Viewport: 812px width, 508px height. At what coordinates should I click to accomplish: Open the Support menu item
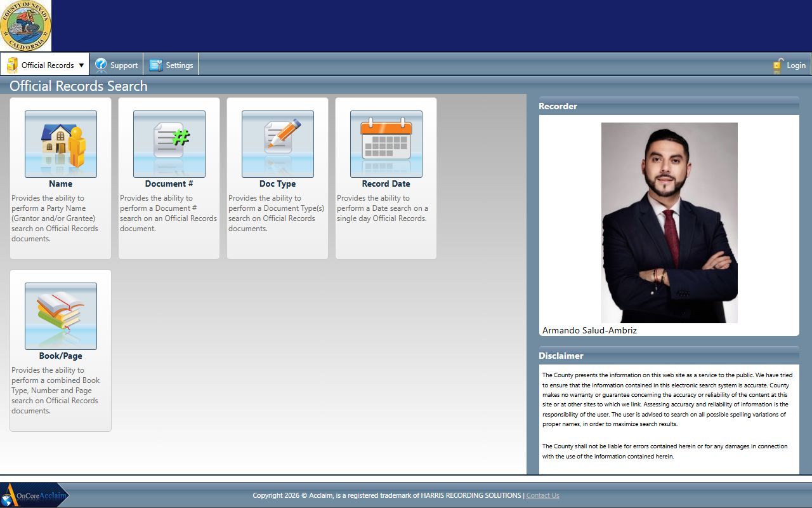(x=124, y=65)
